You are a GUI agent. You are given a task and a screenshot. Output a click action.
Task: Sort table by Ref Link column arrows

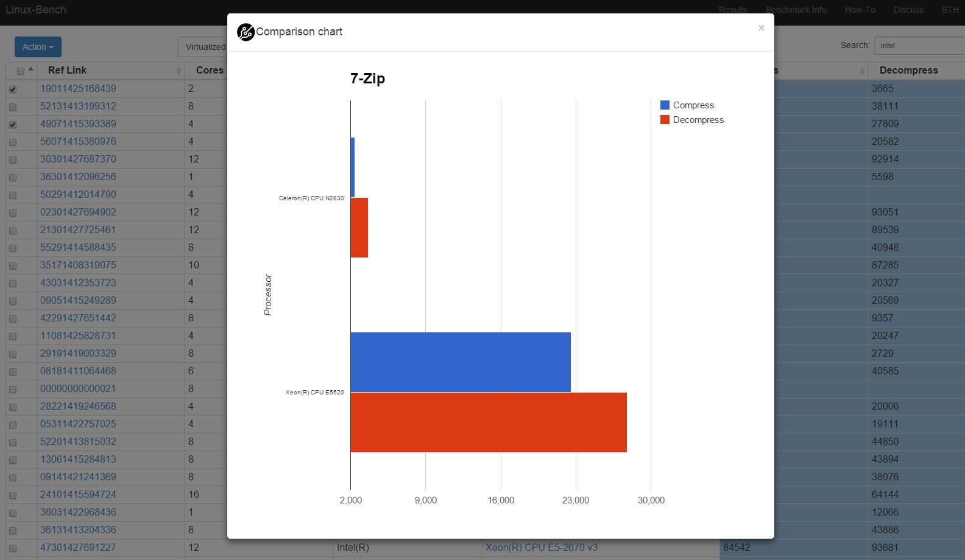click(x=179, y=71)
